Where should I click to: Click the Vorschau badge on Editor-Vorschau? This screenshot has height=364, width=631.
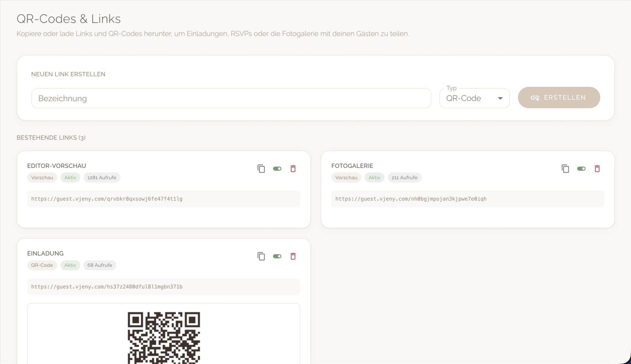point(42,177)
